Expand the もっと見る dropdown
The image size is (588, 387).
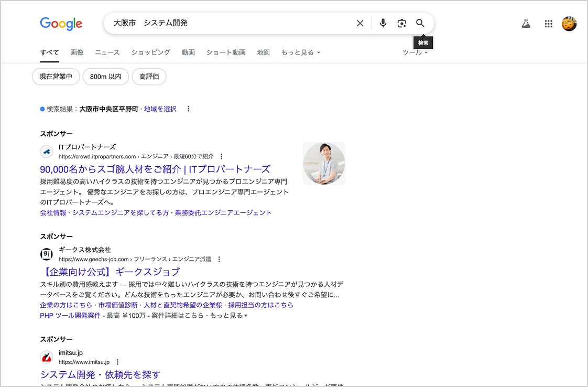click(x=300, y=52)
